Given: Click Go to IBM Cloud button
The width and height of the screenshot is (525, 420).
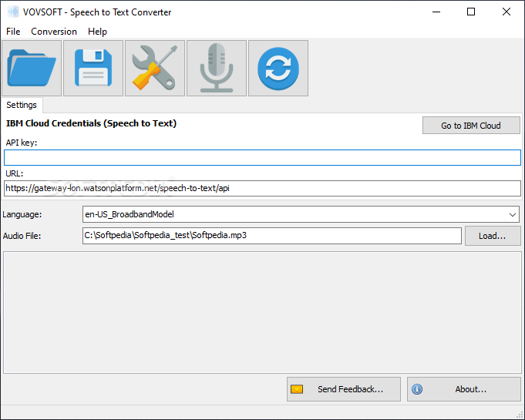Looking at the screenshot, I should point(471,126).
